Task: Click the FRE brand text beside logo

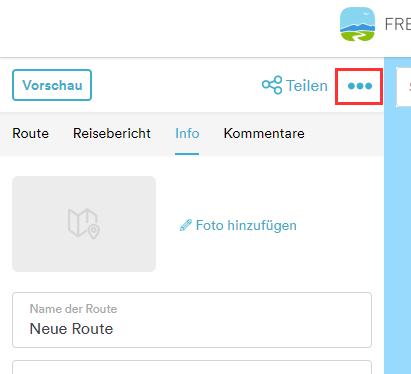Action: (x=398, y=24)
